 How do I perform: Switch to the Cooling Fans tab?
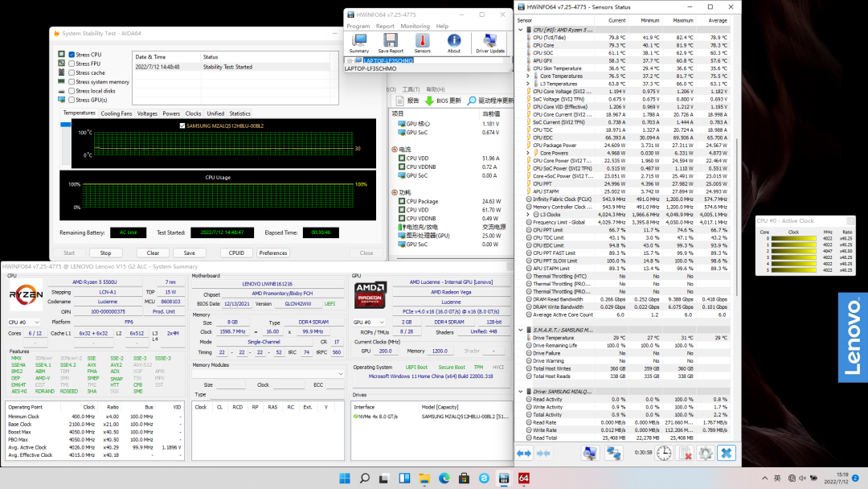(117, 113)
